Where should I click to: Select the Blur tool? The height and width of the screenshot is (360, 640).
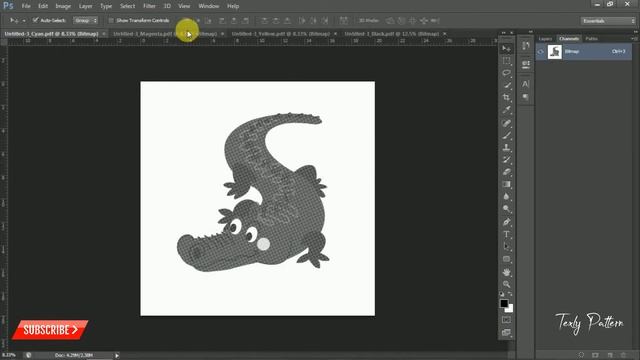(x=506, y=196)
